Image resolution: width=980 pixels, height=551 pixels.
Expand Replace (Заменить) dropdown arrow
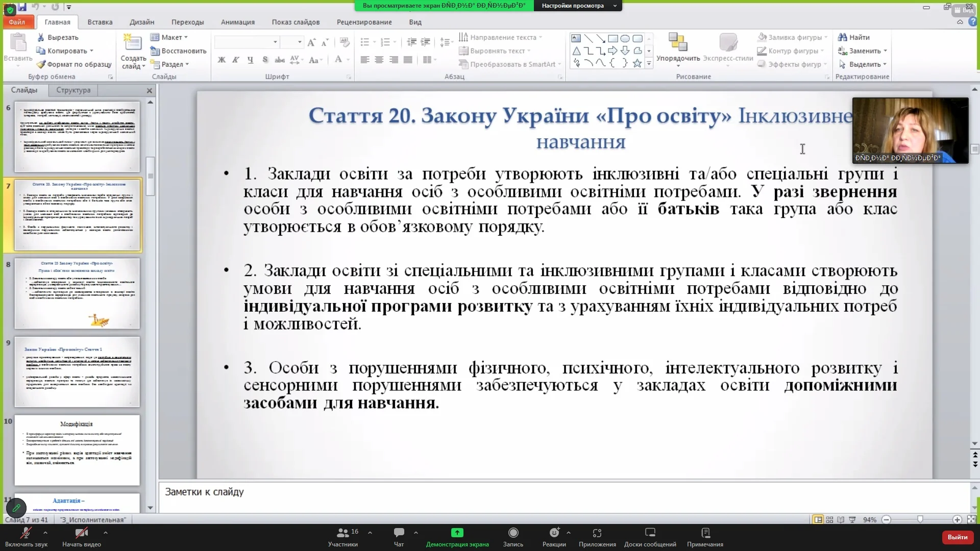tap(885, 51)
